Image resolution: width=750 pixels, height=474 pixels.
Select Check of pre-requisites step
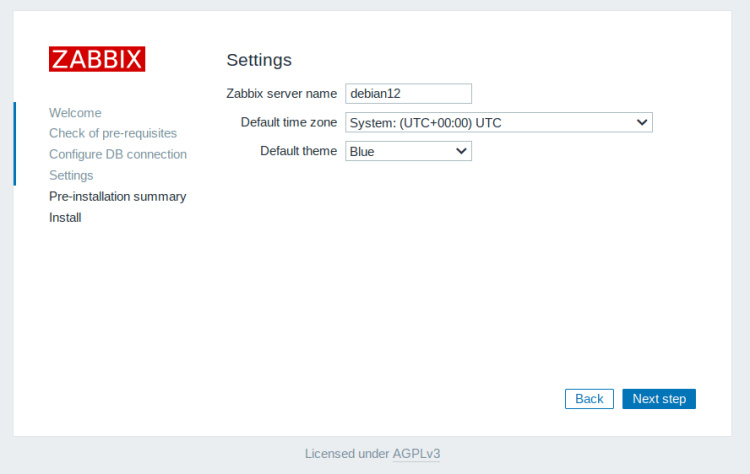pyautogui.click(x=113, y=134)
